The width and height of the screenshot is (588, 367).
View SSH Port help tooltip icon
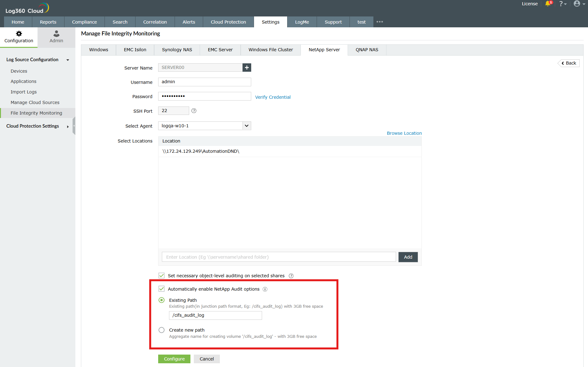point(194,111)
